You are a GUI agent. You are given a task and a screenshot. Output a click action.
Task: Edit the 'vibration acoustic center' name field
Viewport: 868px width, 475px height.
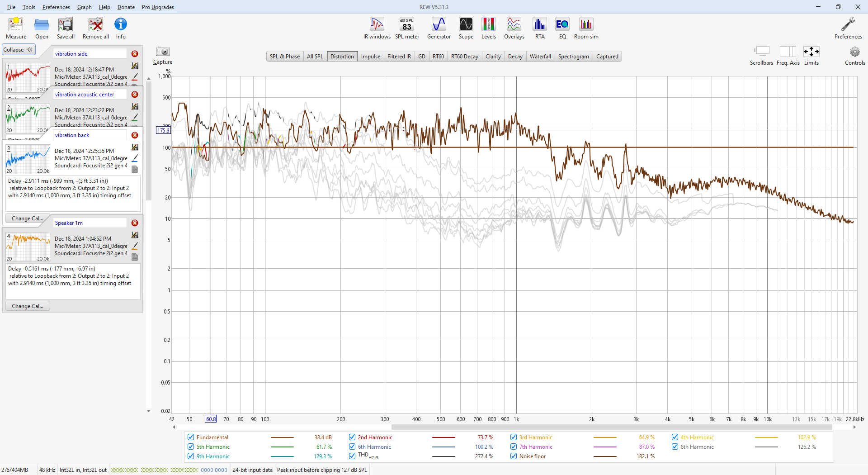point(90,95)
